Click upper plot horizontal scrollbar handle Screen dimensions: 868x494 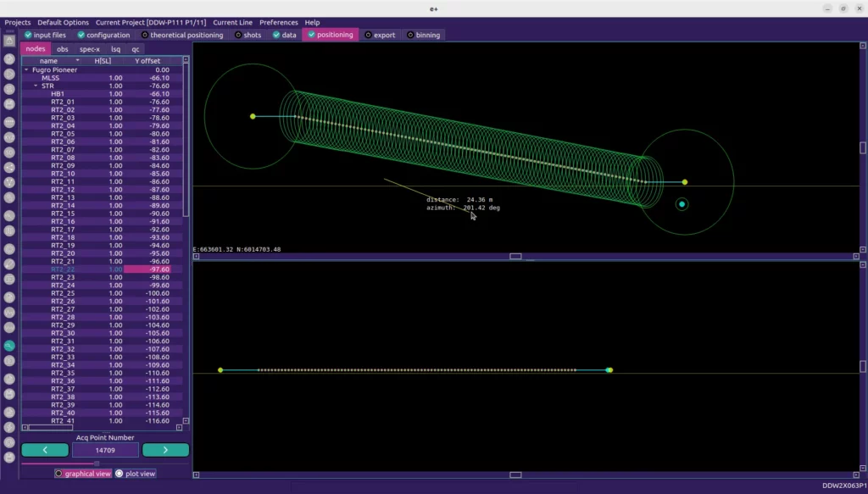pyautogui.click(x=515, y=256)
